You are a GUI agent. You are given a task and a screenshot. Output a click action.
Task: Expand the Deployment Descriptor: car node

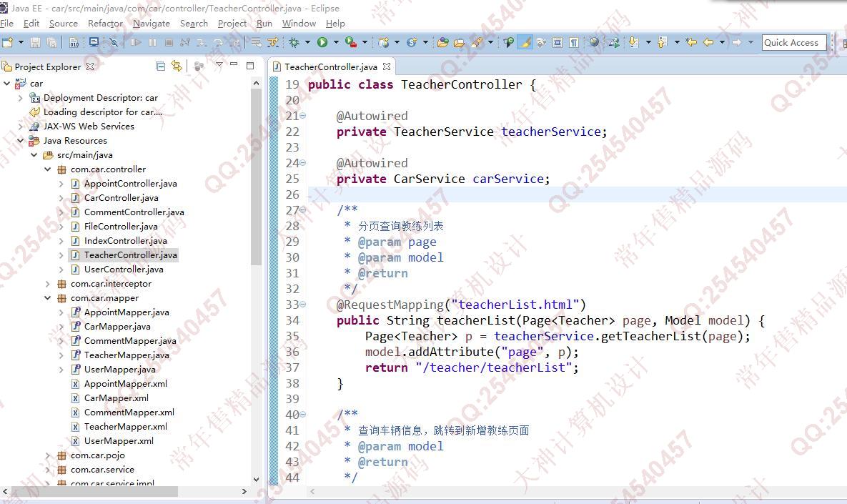click(21, 98)
